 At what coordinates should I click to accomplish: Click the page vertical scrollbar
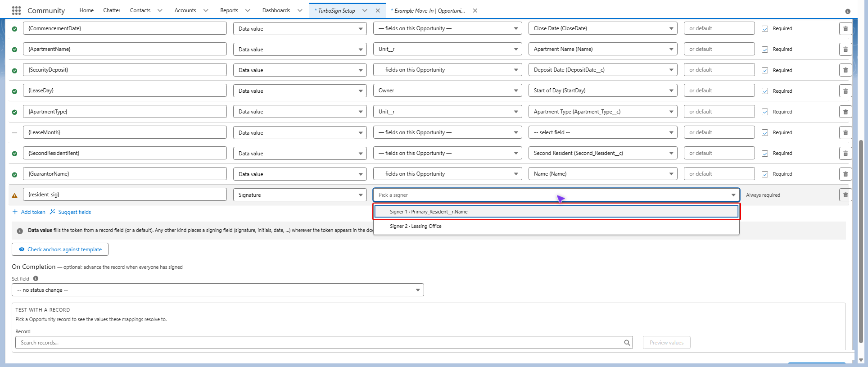(861, 241)
